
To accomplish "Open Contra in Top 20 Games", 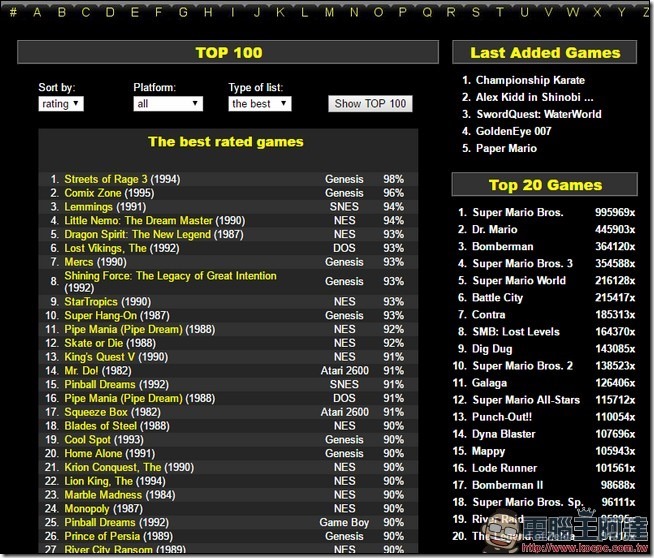I will 488,314.
